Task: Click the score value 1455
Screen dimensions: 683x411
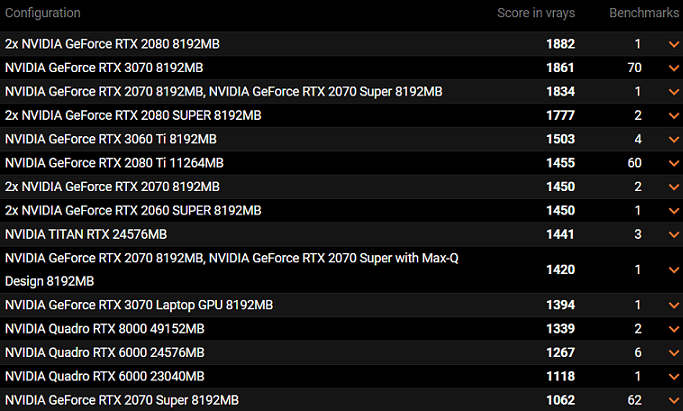Action: point(561,163)
